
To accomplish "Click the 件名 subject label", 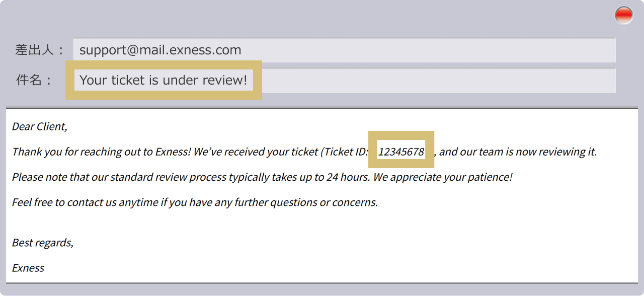I will pyautogui.click(x=34, y=80).
